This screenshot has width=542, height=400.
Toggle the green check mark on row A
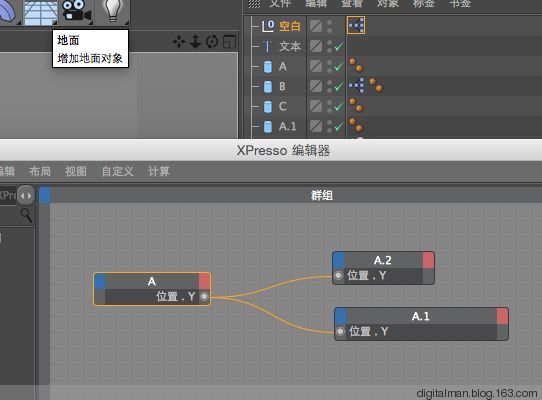[339, 66]
